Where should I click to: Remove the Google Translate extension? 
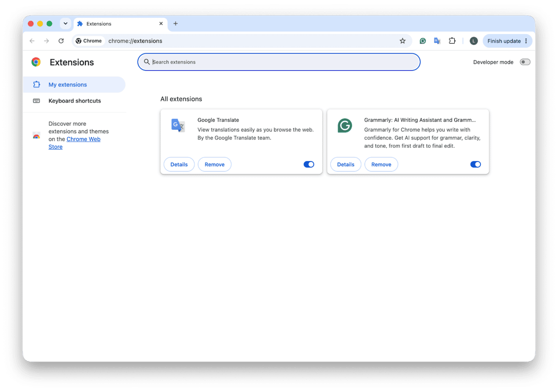pos(214,164)
